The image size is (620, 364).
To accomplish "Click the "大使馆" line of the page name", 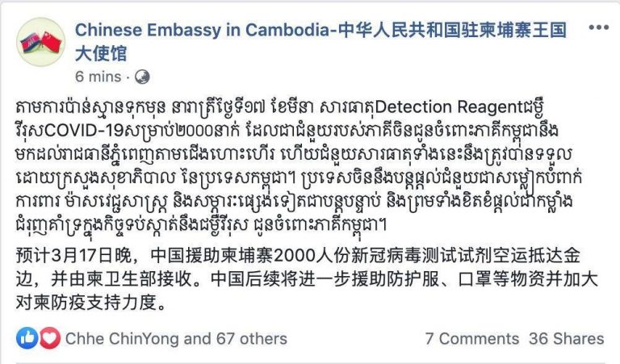I will pos(101,54).
